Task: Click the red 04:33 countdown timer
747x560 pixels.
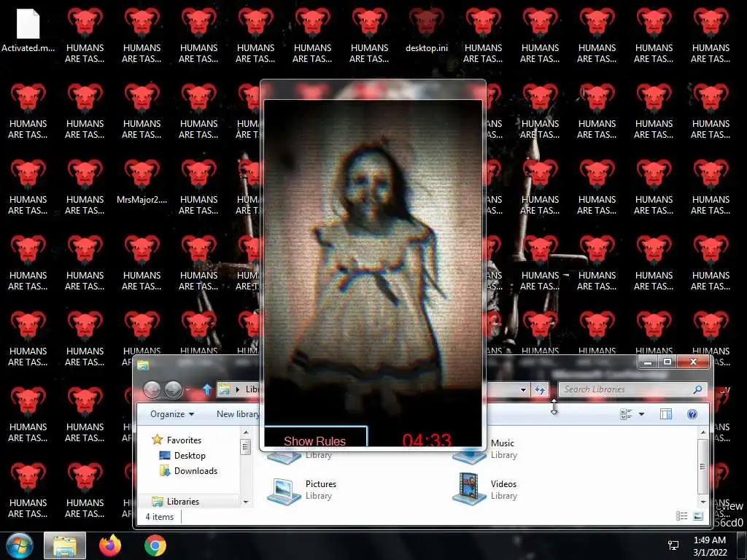Action: pyautogui.click(x=426, y=440)
